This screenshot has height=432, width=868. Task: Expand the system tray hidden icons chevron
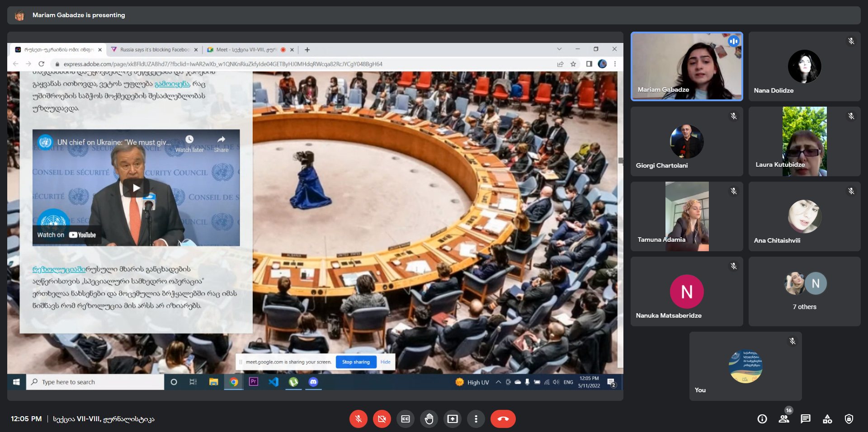pyautogui.click(x=498, y=382)
